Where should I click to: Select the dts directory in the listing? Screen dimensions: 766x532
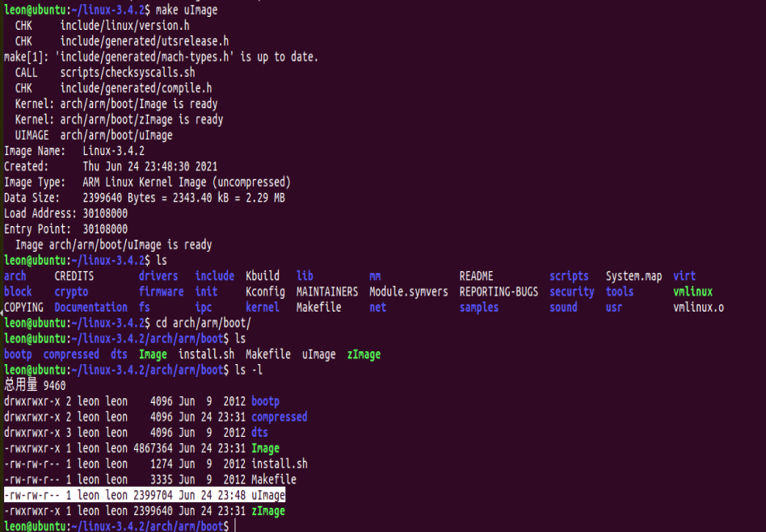point(118,354)
